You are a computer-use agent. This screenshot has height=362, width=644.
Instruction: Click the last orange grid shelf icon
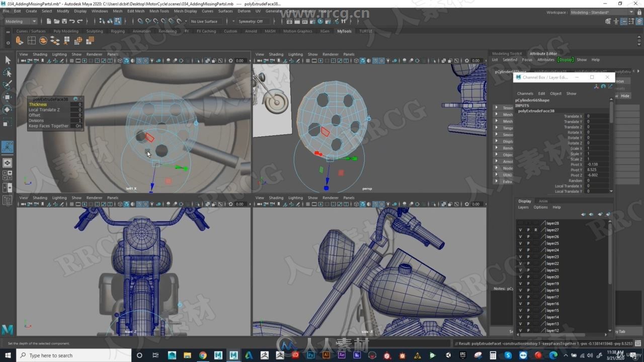pyautogui.click(x=90, y=41)
